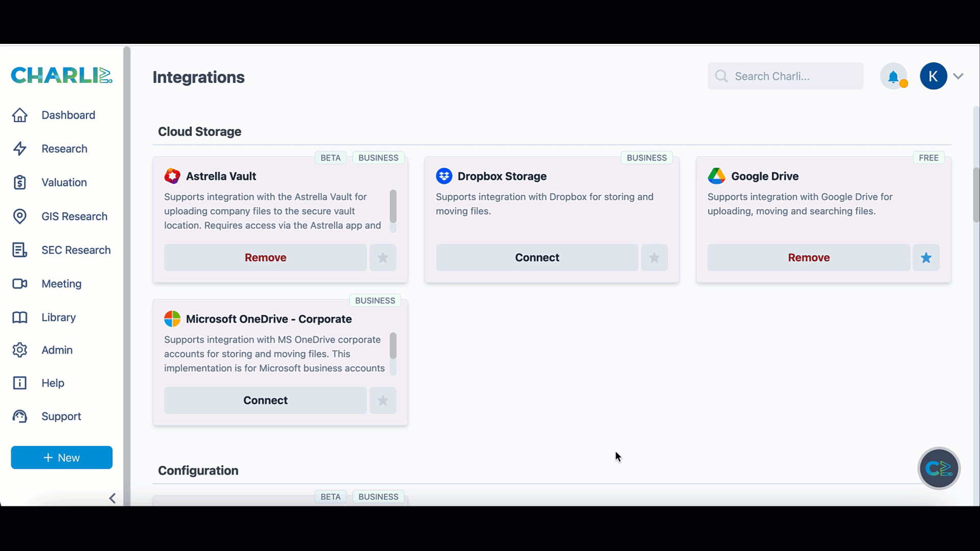The height and width of the screenshot is (551, 980).
Task: Click the Google Drive card title
Action: (x=765, y=176)
